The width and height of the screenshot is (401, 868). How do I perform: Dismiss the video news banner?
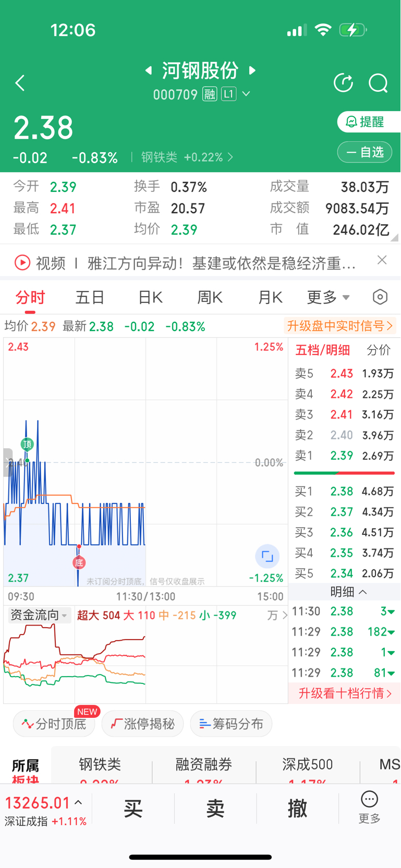pyautogui.click(x=382, y=260)
